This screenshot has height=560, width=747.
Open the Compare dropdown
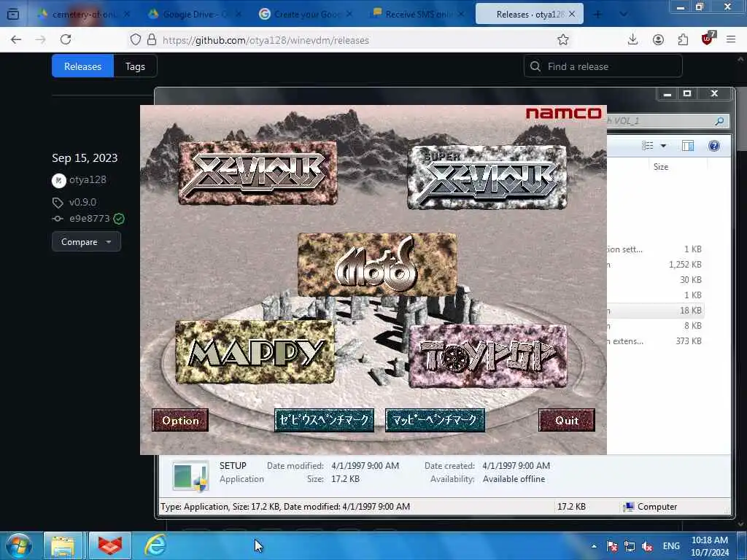pyautogui.click(x=86, y=242)
